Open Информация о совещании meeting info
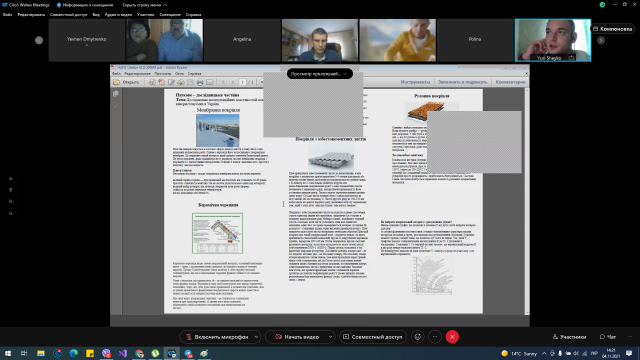The image size is (640, 360). click(x=84, y=5)
